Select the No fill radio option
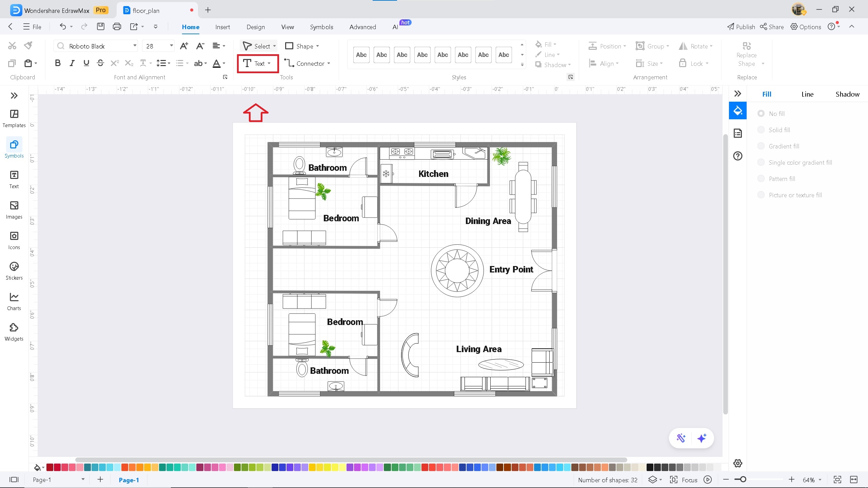868x488 pixels. [x=761, y=114]
